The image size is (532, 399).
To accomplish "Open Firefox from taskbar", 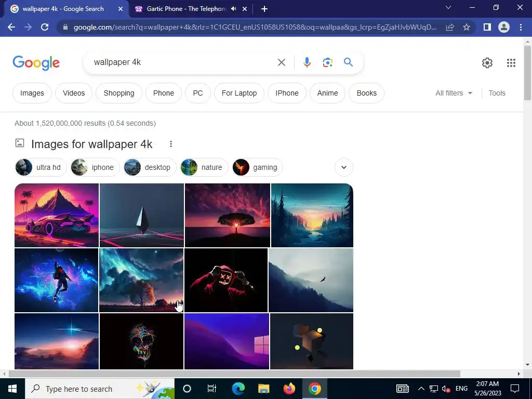I will tap(289, 389).
